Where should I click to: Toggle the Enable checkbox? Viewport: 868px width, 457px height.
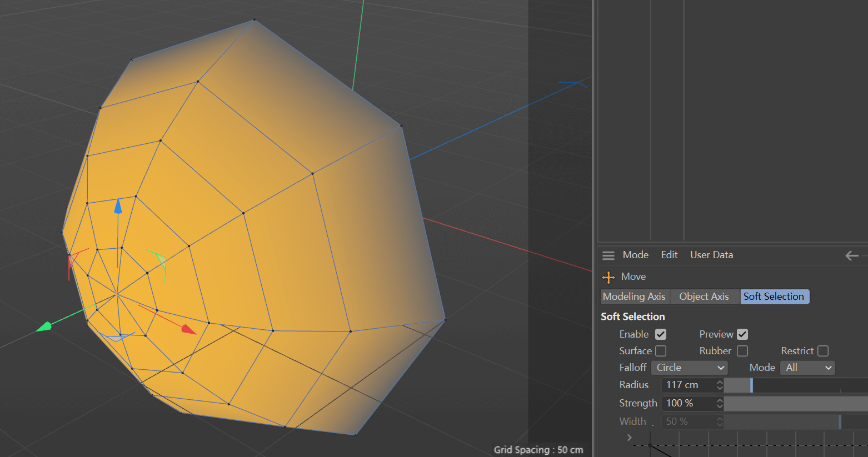[661, 334]
